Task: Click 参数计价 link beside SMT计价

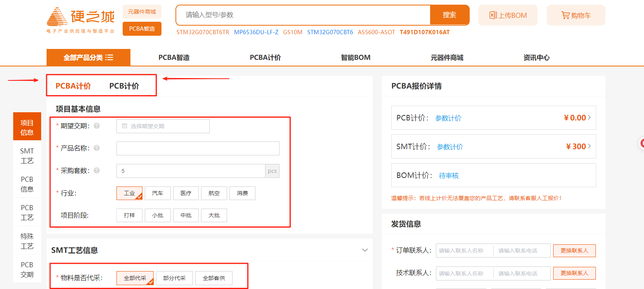Action: (450, 147)
